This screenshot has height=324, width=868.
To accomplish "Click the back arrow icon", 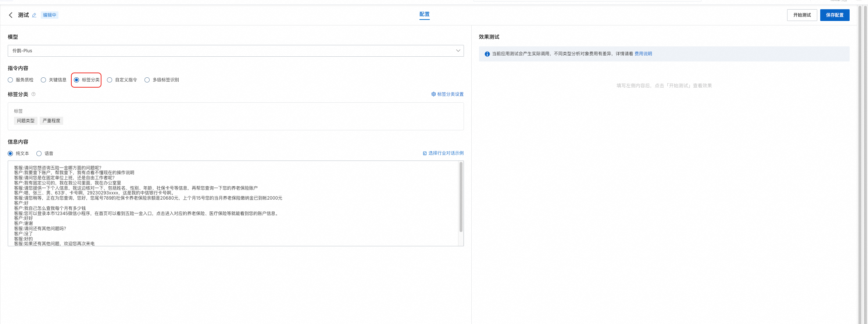I will coord(11,15).
